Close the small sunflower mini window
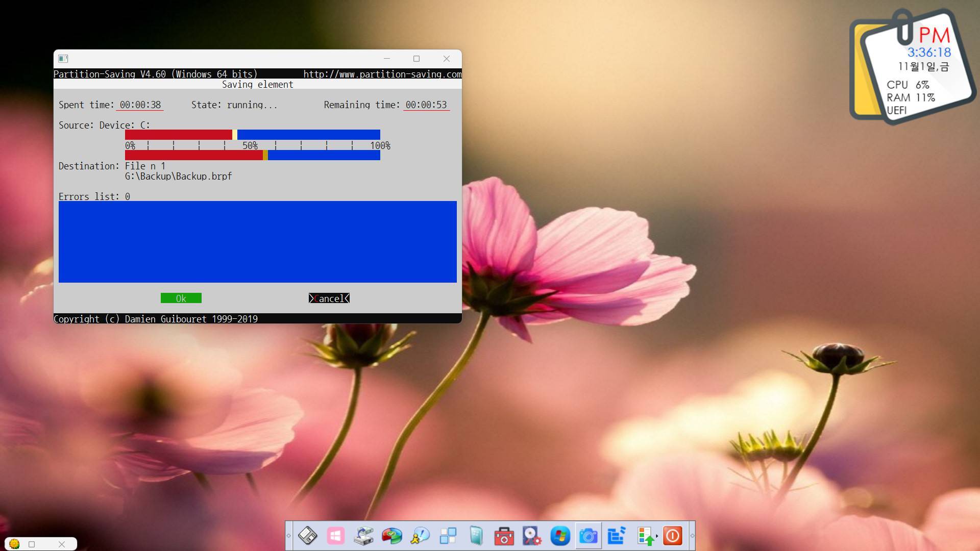Viewport: 980px width, 551px height. pyautogui.click(x=62, y=544)
